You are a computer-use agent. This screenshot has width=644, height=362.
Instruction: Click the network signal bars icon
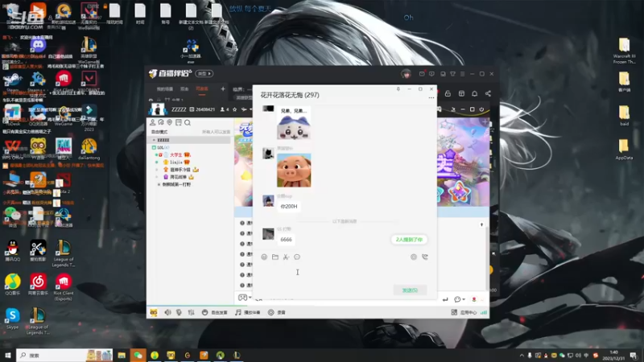point(484,312)
